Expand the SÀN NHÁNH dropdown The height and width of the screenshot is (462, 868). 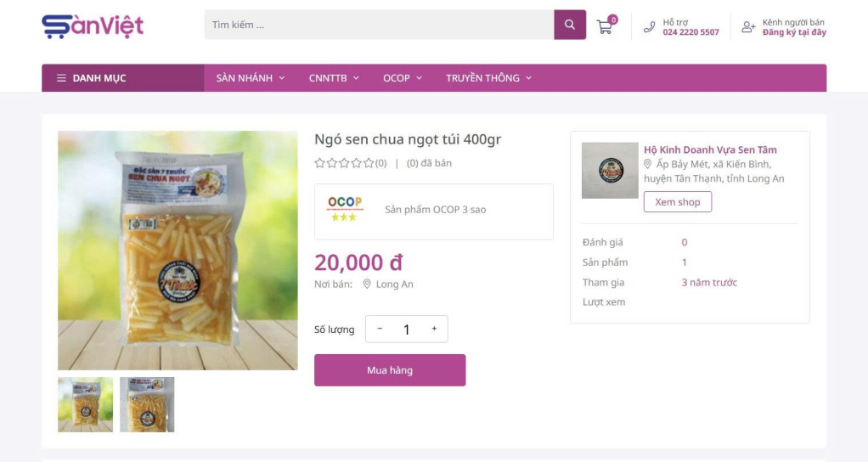click(251, 78)
